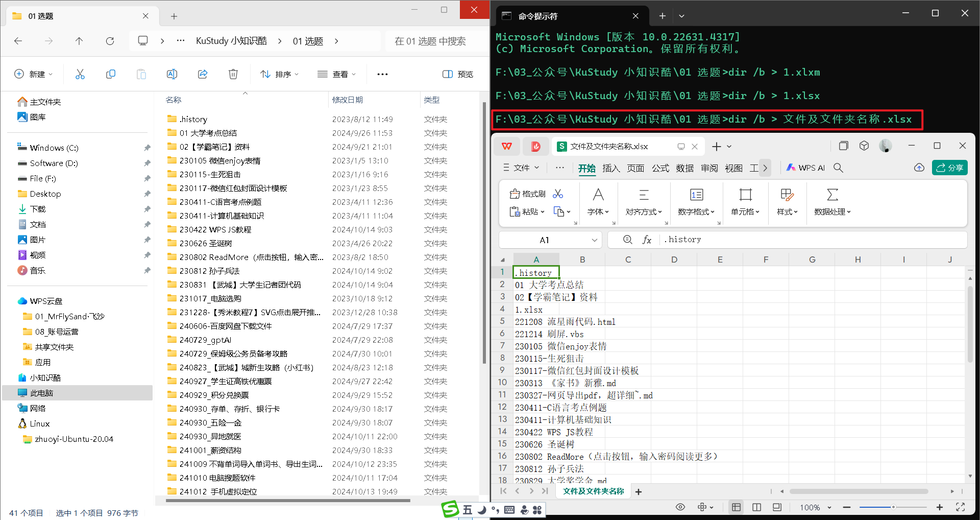Toggle eye protection mode in WPS status bar
The height and width of the screenshot is (520, 980).
[680, 507]
